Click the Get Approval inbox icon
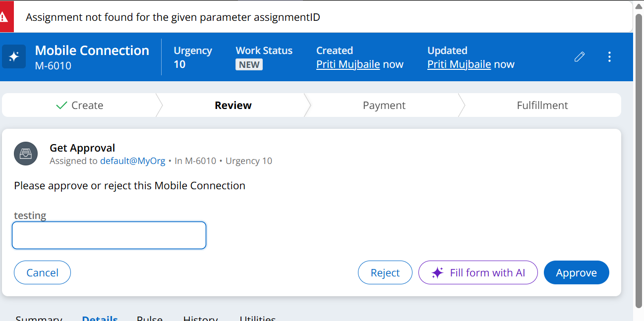This screenshot has height=321, width=644. point(26,154)
